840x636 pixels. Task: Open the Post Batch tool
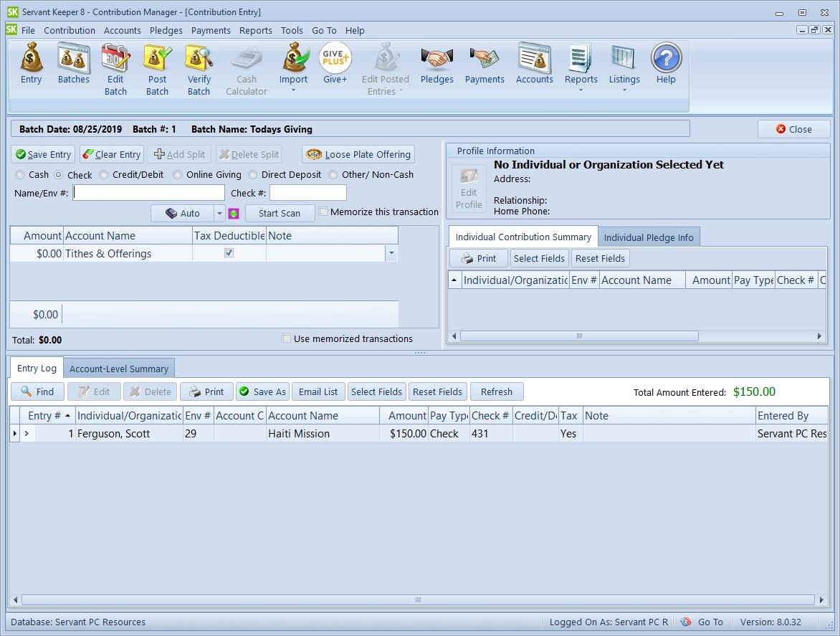pyautogui.click(x=157, y=65)
